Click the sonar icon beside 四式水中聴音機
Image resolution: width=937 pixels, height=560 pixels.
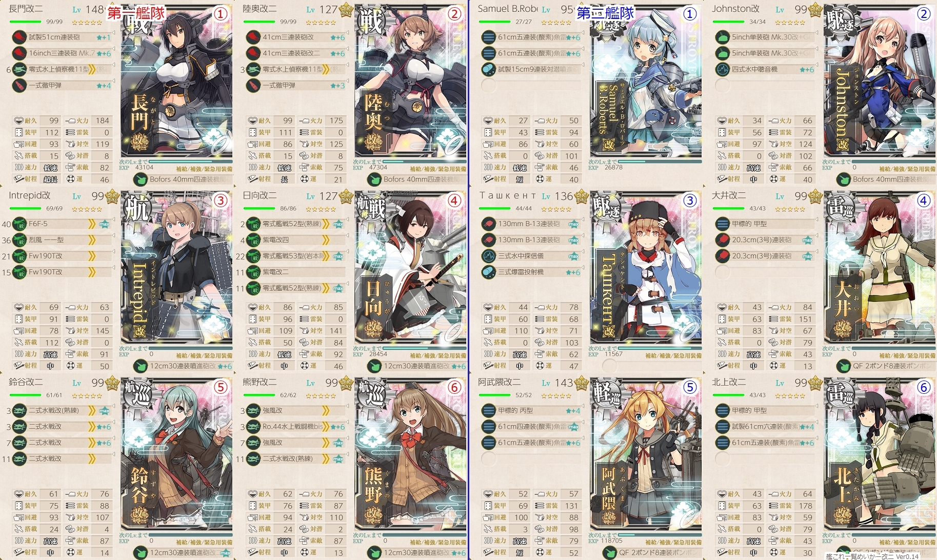722,69
